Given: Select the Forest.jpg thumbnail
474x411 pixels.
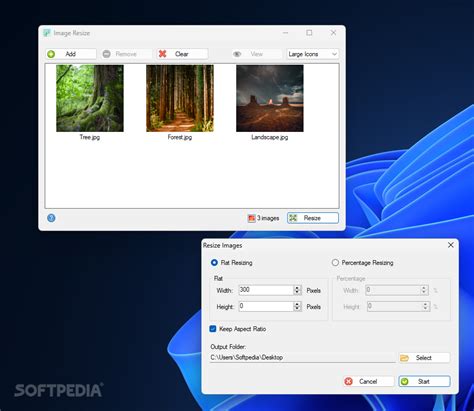Looking at the screenshot, I should [x=180, y=98].
